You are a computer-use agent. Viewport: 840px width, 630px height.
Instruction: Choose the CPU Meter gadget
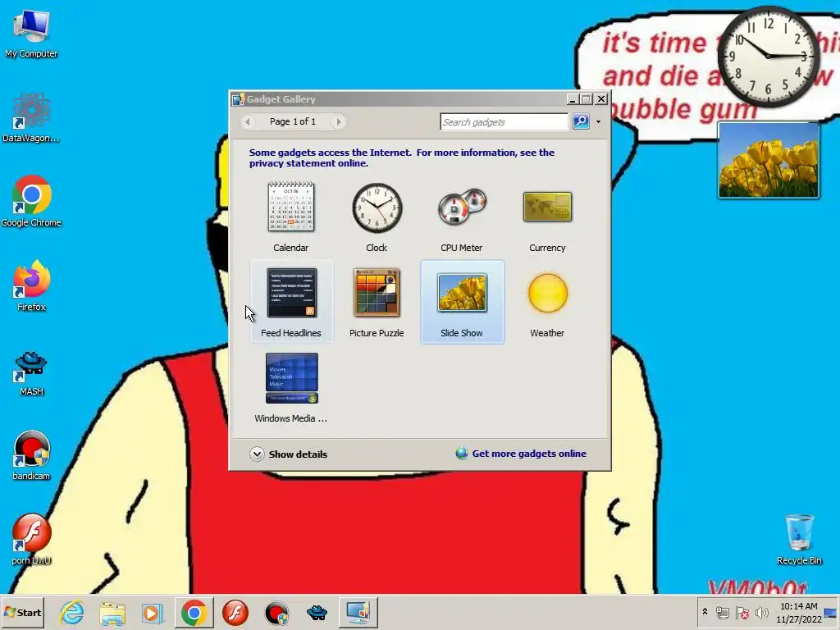pos(462,217)
